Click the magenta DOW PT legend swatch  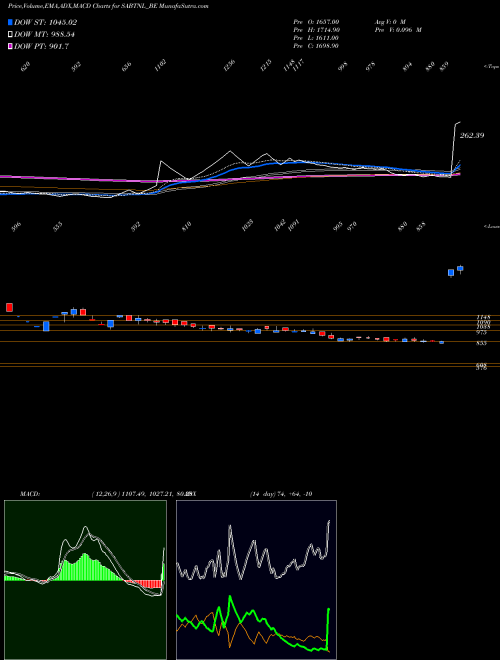click(x=10, y=47)
